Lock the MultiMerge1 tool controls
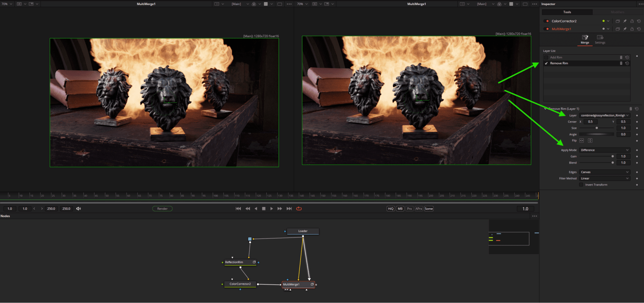The height and width of the screenshot is (303, 644). [632, 29]
